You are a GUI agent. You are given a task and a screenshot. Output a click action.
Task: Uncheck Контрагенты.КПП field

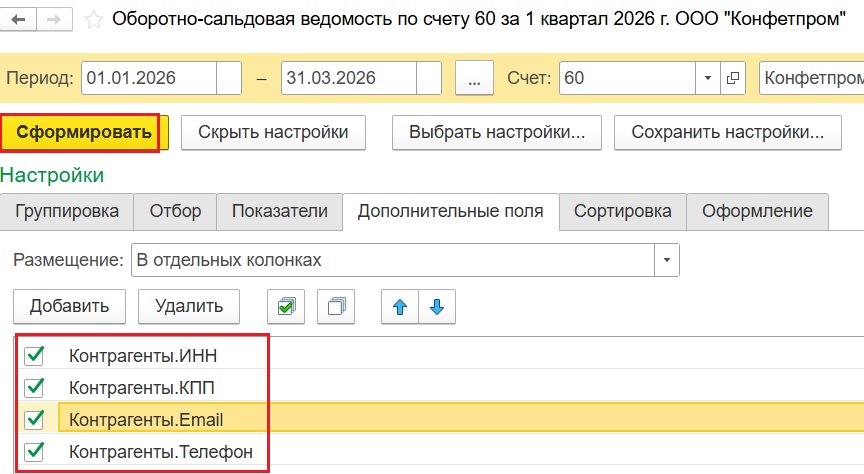pyautogui.click(x=34, y=387)
